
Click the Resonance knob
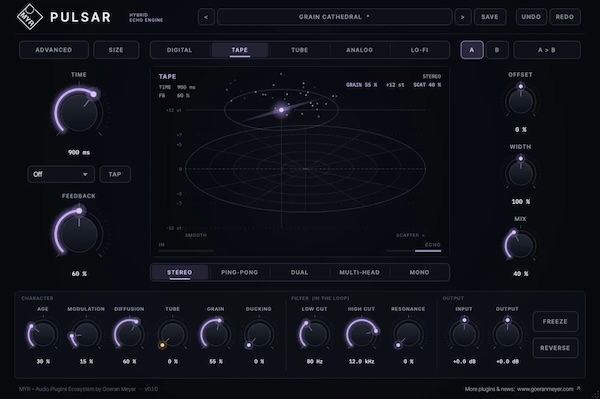pyautogui.click(x=408, y=334)
